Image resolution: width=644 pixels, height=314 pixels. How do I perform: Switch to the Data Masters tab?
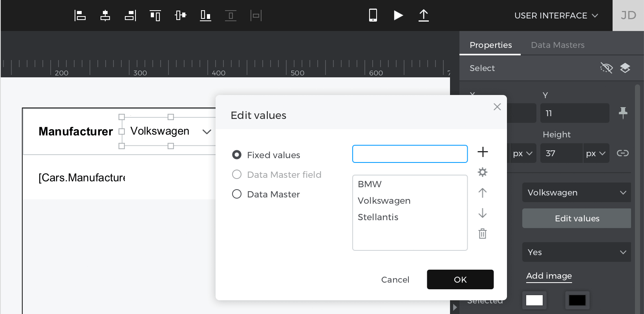[x=558, y=45]
